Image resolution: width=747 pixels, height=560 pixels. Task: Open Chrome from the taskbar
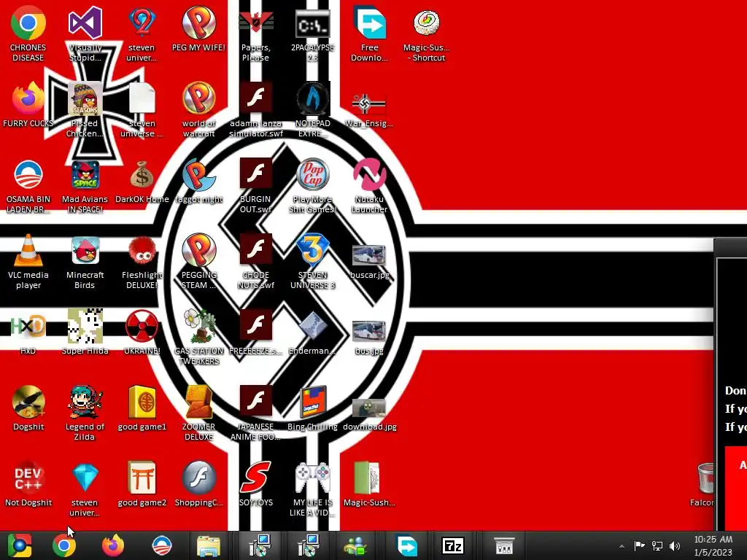click(64, 545)
